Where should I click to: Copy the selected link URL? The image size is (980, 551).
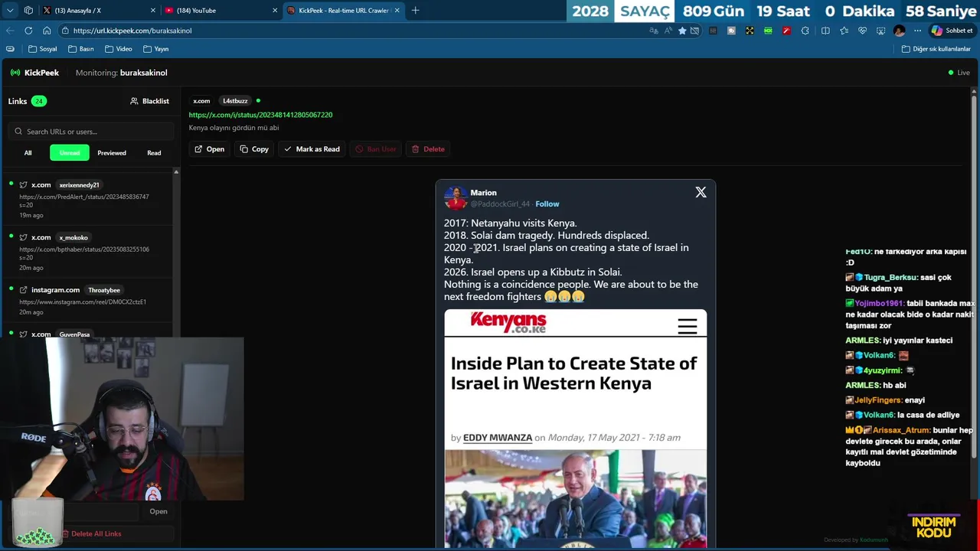pyautogui.click(x=254, y=149)
